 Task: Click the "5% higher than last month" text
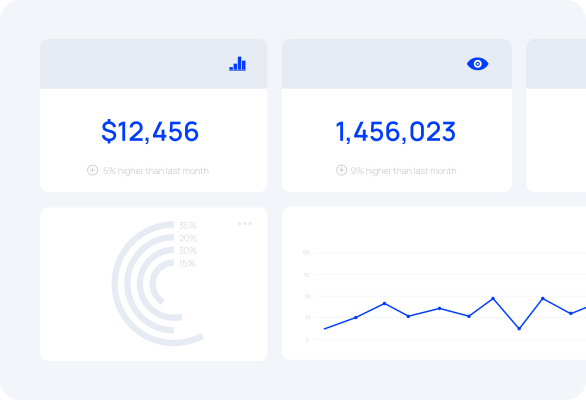coord(156,171)
